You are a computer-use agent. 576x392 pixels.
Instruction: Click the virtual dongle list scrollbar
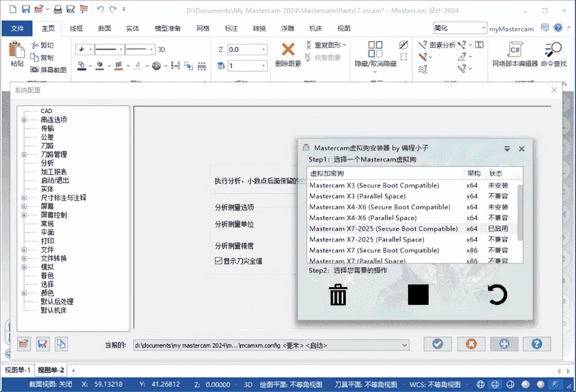[520, 211]
